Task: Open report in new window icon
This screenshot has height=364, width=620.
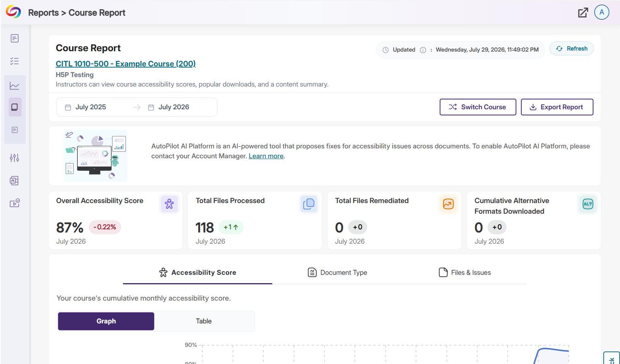Action: [x=583, y=13]
